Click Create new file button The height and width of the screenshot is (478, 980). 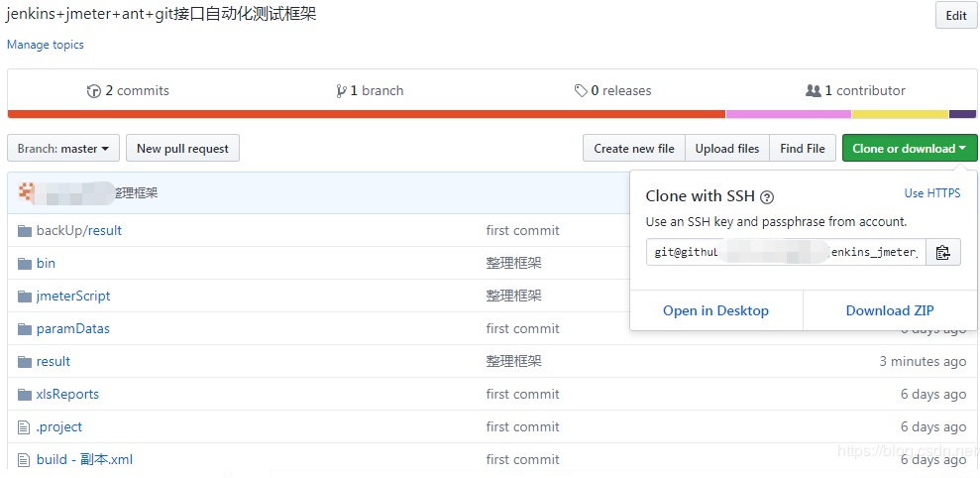point(634,149)
